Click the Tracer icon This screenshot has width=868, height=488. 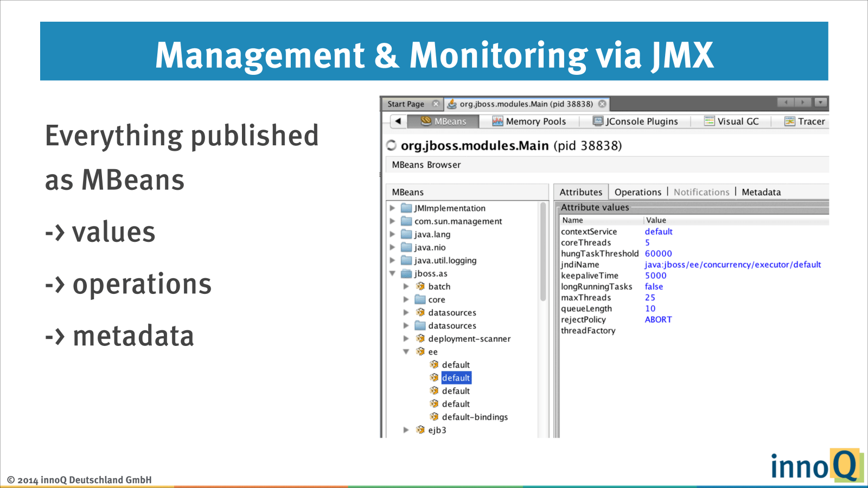pos(789,121)
